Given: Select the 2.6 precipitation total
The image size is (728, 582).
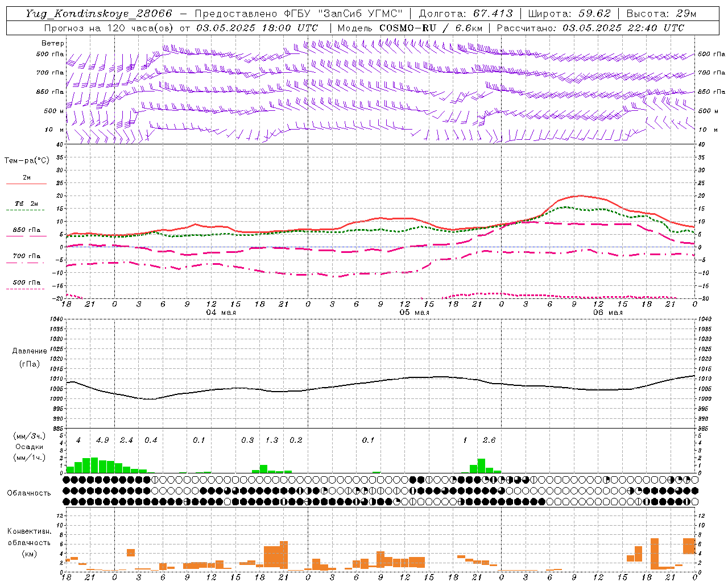Looking at the screenshot, I should pyautogui.click(x=489, y=440).
